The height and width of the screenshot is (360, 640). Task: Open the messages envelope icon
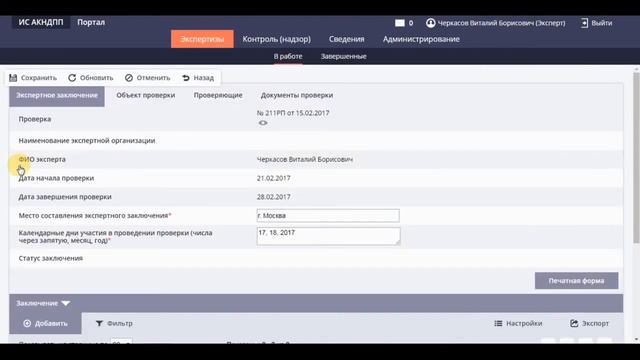click(400, 23)
